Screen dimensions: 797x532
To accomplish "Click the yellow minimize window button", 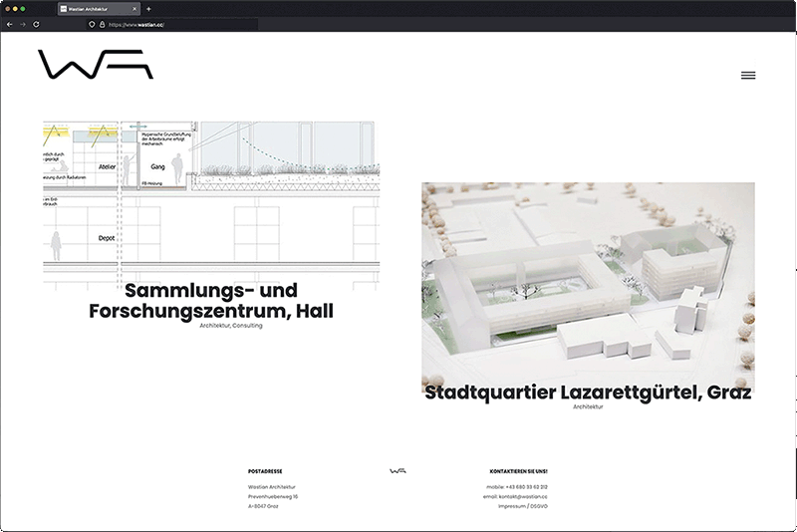I will (15, 9).
